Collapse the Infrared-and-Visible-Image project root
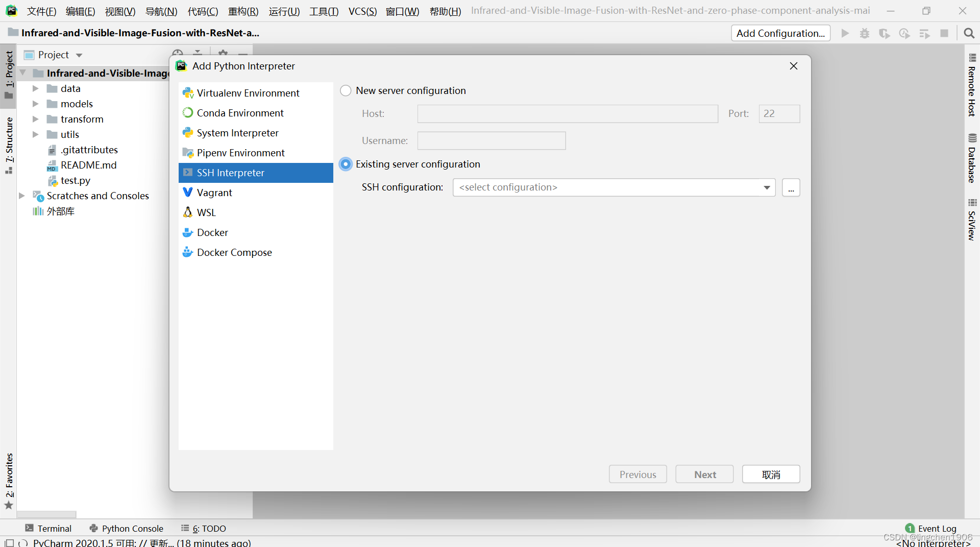This screenshot has height=547, width=980. (22, 73)
